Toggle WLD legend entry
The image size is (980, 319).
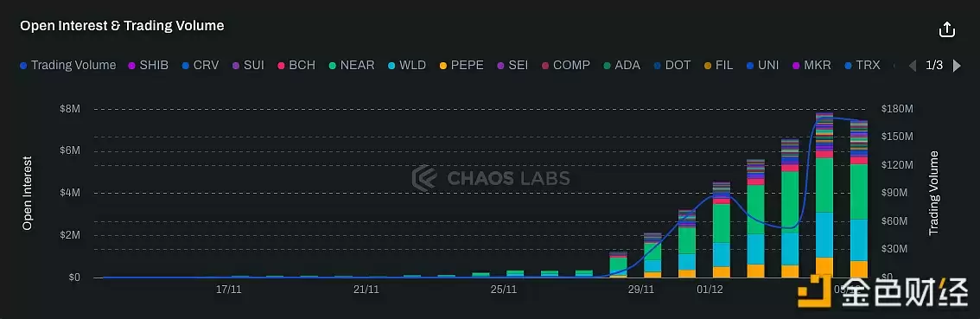pyautogui.click(x=407, y=65)
